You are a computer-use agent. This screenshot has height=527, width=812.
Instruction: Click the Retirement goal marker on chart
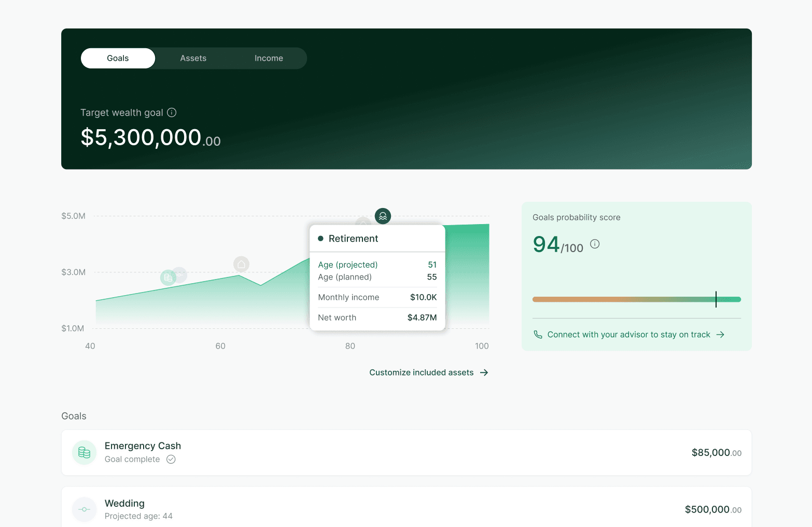click(x=383, y=216)
